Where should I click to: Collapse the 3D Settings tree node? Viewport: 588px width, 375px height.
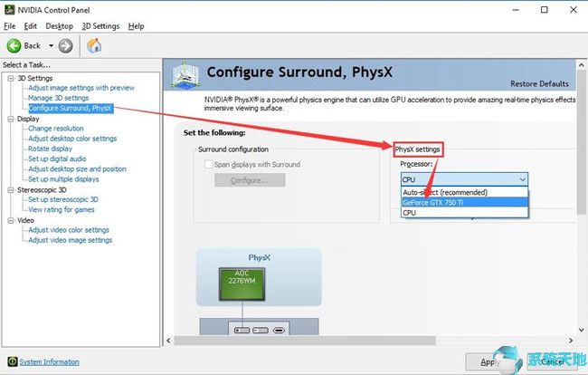click(11, 78)
